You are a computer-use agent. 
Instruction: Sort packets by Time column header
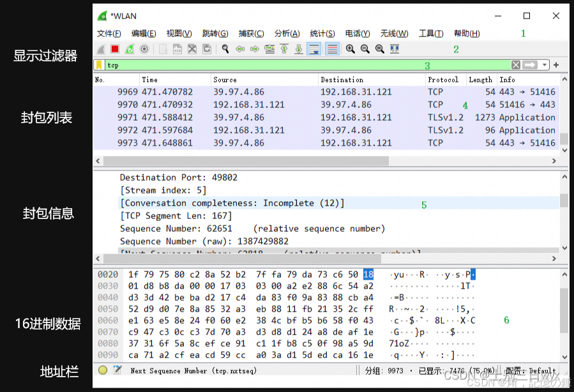click(x=175, y=80)
